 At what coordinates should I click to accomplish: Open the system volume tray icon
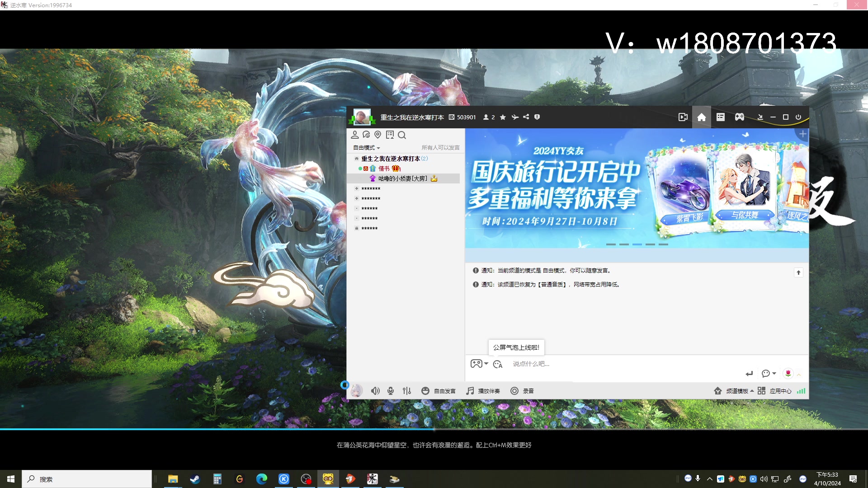click(x=764, y=479)
